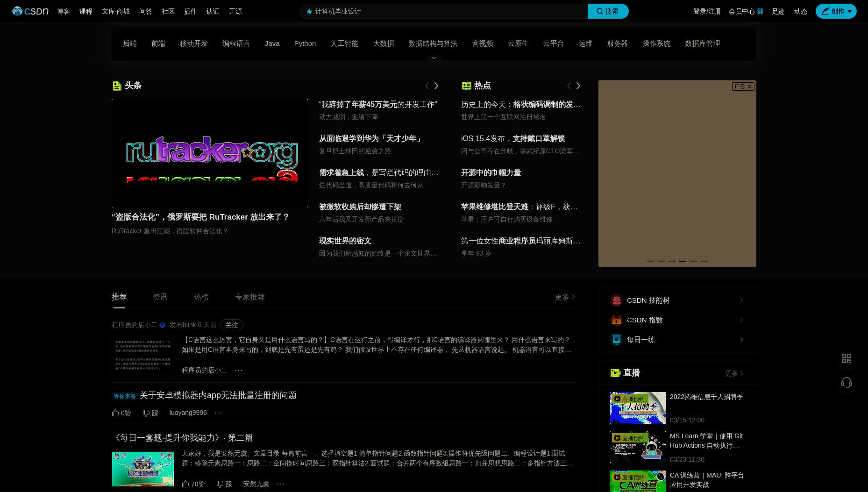Click the 创作 create button
The image size is (868, 492).
[x=836, y=11]
